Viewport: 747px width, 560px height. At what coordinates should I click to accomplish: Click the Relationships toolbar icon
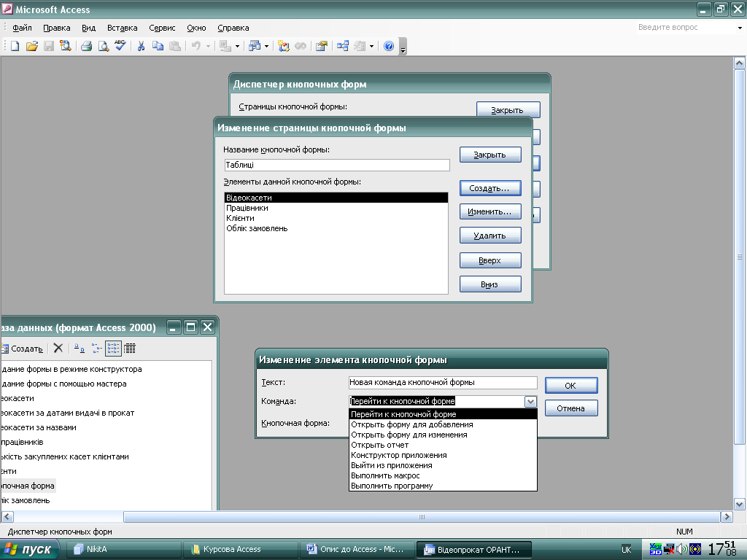click(343, 46)
